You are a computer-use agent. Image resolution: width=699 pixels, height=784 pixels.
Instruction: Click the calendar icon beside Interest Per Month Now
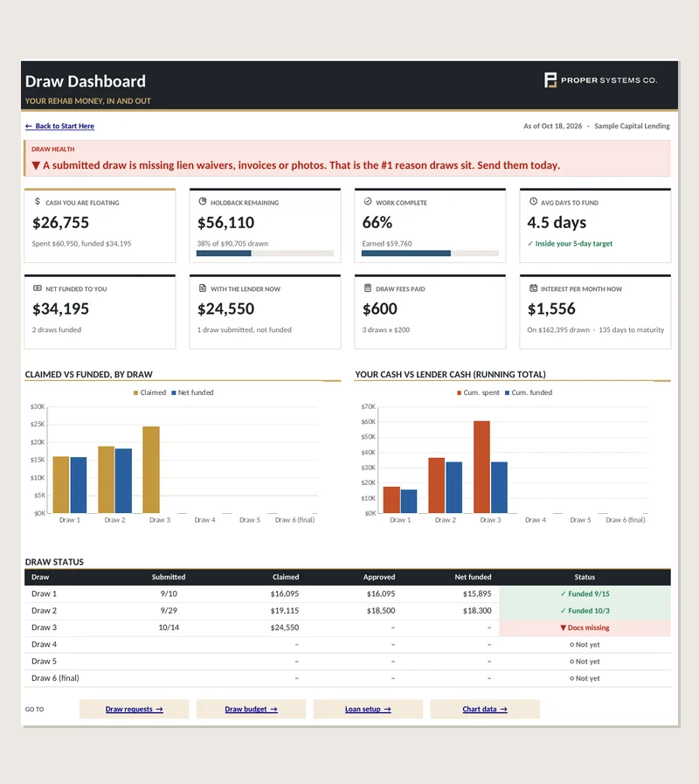533,288
